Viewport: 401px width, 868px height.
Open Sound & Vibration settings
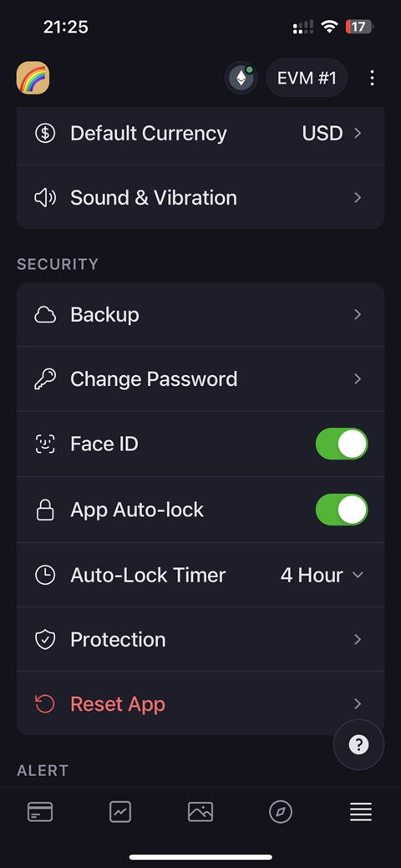[200, 198]
